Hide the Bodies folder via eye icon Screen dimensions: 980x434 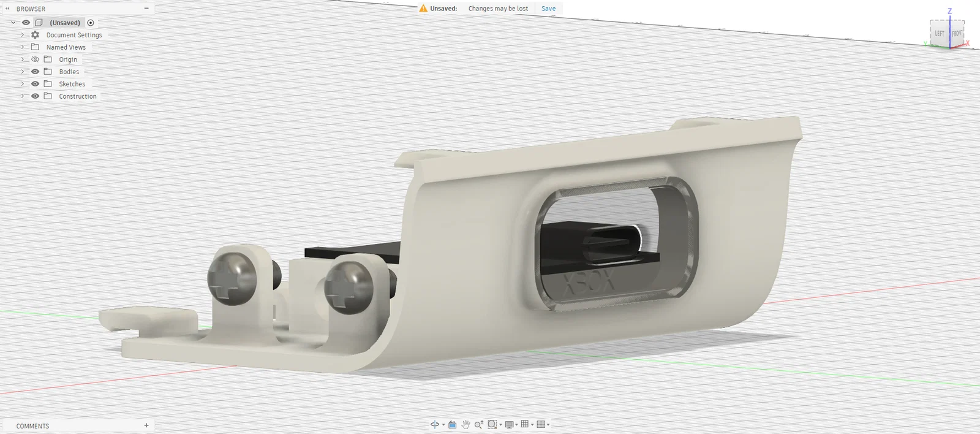tap(35, 72)
